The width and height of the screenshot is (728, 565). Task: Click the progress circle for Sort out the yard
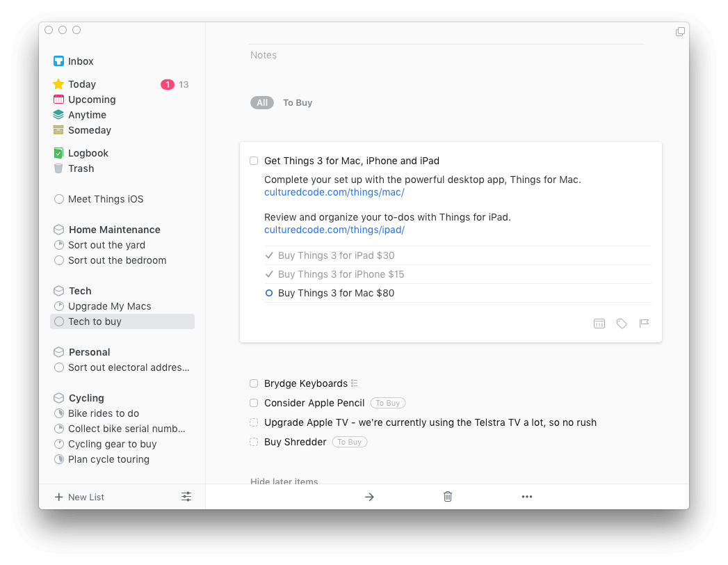pos(59,245)
